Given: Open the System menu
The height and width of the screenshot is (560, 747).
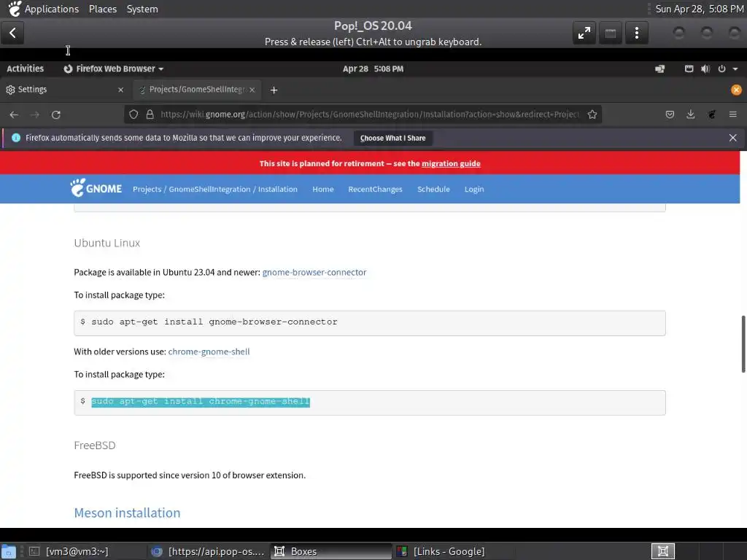Looking at the screenshot, I should point(142,9).
